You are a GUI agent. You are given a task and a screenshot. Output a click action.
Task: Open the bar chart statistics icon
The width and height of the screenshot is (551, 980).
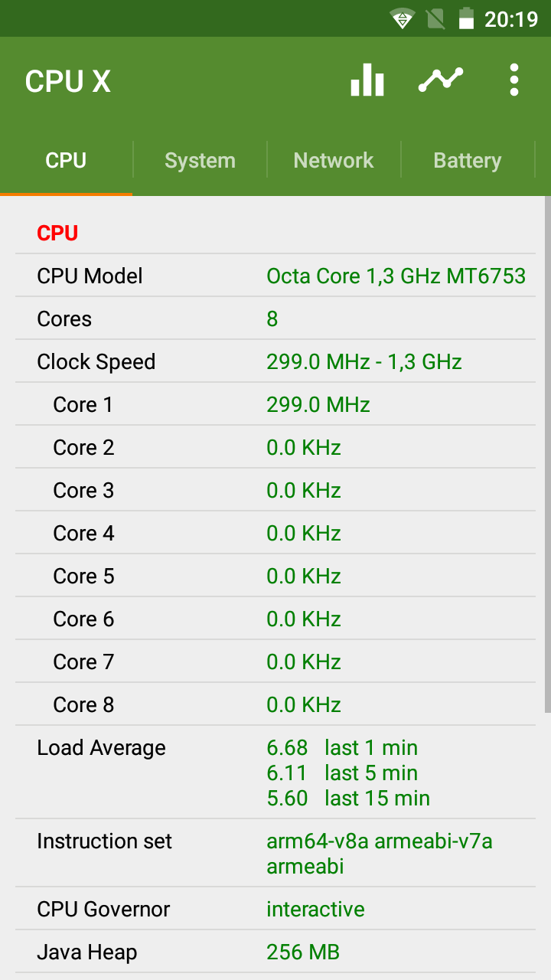pyautogui.click(x=367, y=80)
